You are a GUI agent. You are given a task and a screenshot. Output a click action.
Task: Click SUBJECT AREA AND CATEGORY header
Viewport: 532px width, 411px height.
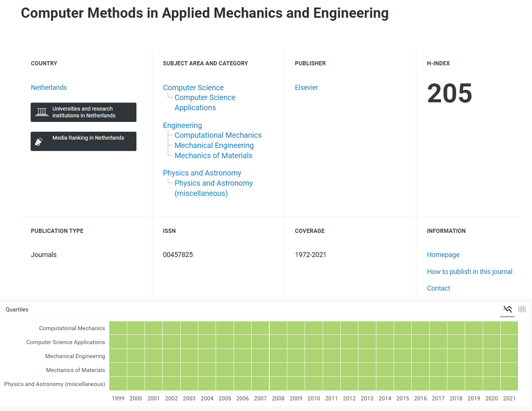coord(205,63)
